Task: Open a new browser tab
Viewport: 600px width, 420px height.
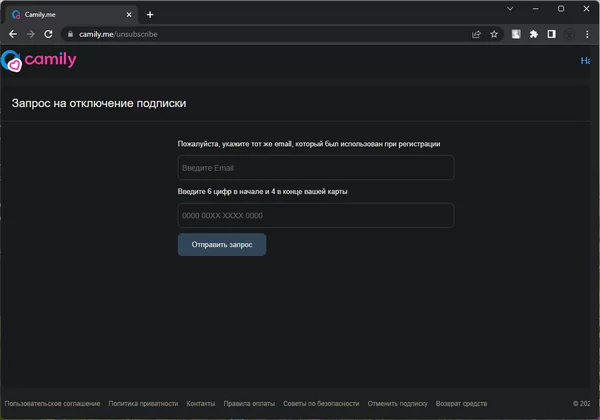Action: 150,15
